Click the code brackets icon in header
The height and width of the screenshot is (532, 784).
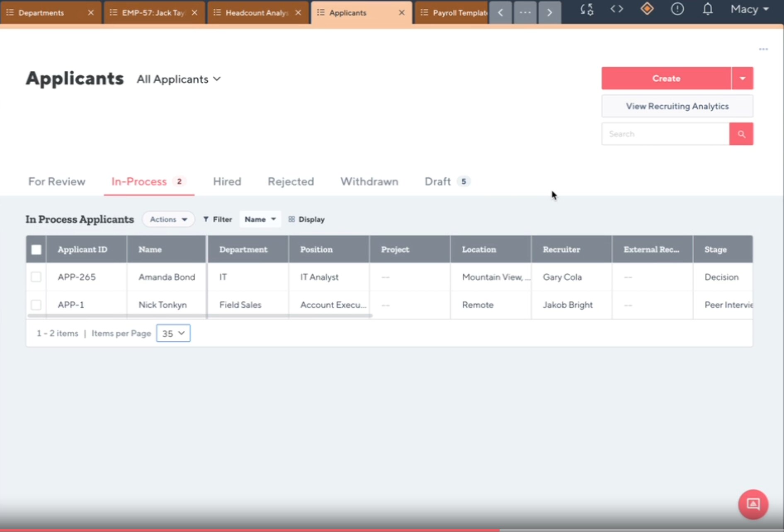point(617,9)
